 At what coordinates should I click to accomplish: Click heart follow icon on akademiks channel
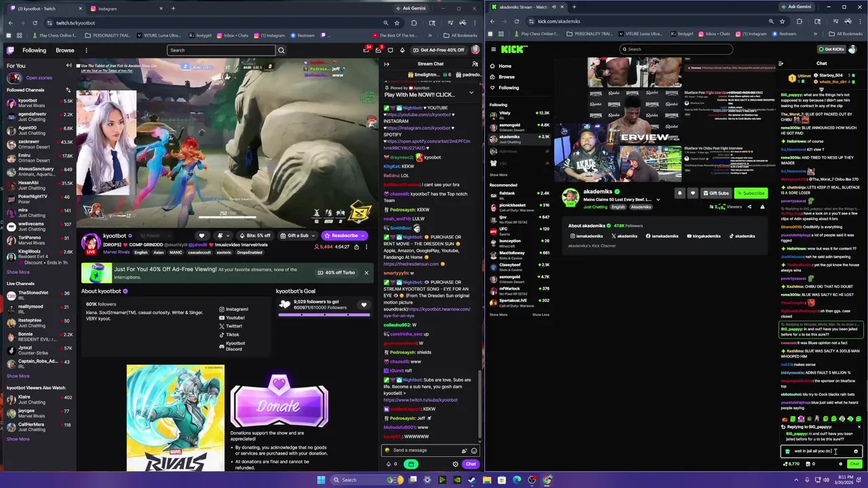(692, 193)
